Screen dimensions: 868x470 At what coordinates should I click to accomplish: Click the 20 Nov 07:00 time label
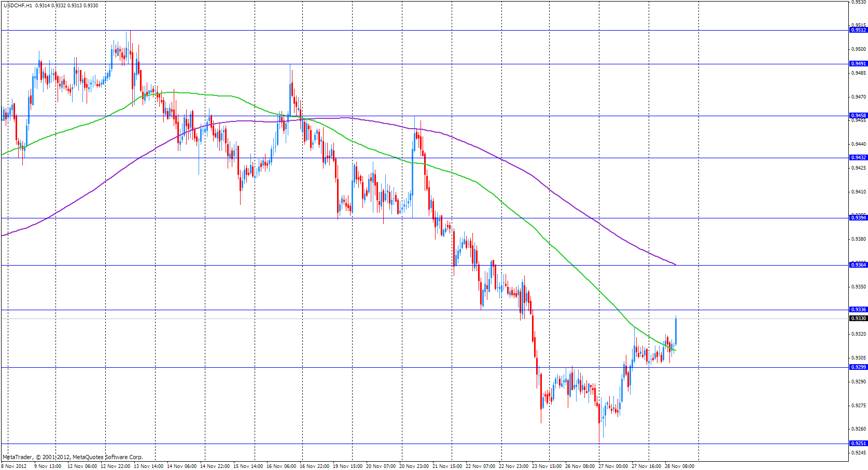pos(381,466)
